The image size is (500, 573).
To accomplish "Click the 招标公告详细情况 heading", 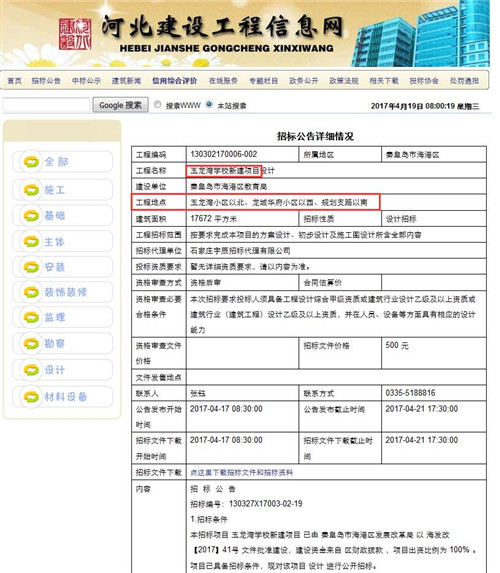I will (x=315, y=137).
